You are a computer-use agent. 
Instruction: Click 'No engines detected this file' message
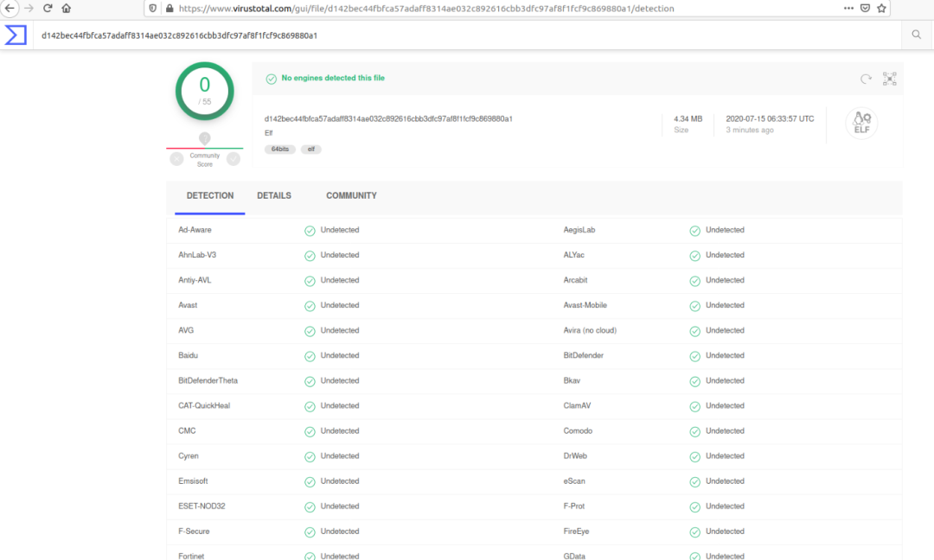tap(333, 78)
